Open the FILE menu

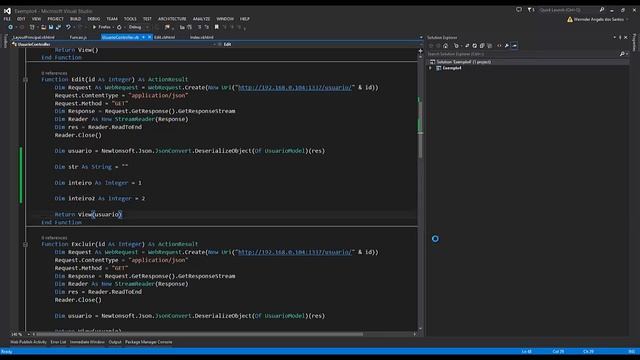coord(7,19)
